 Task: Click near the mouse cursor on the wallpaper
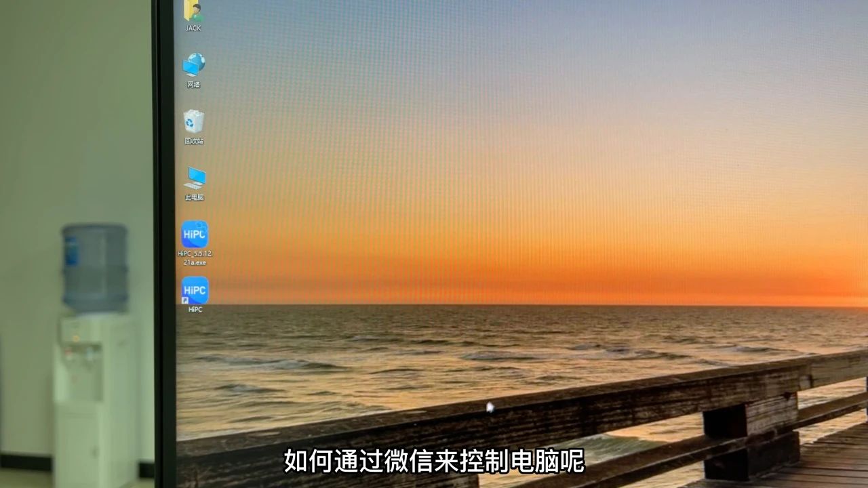490,405
